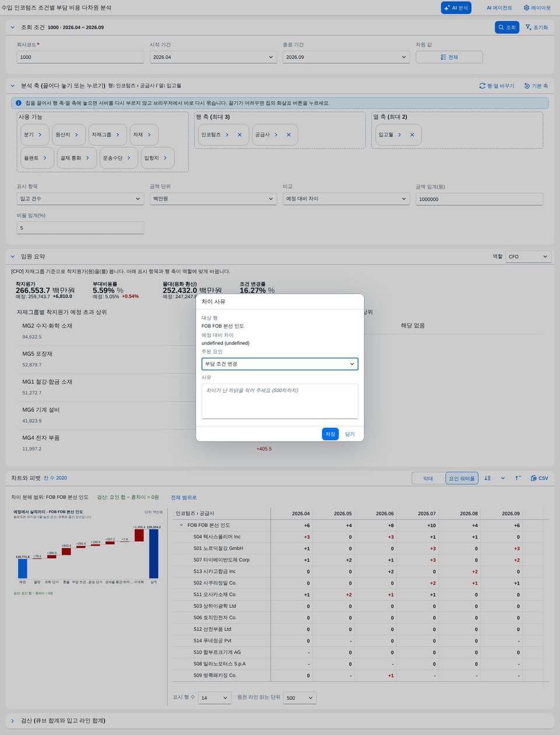This screenshot has height=735, width=560.
Task: Click the 초기화 filter reset icon
Action: click(537, 27)
